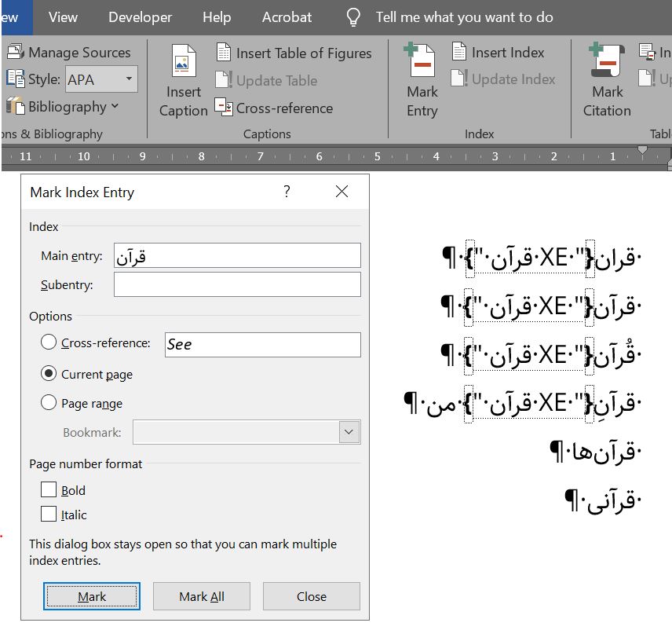Enable the Bold page number checkbox
The height and width of the screenshot is (630, 672).
point(49,489)
